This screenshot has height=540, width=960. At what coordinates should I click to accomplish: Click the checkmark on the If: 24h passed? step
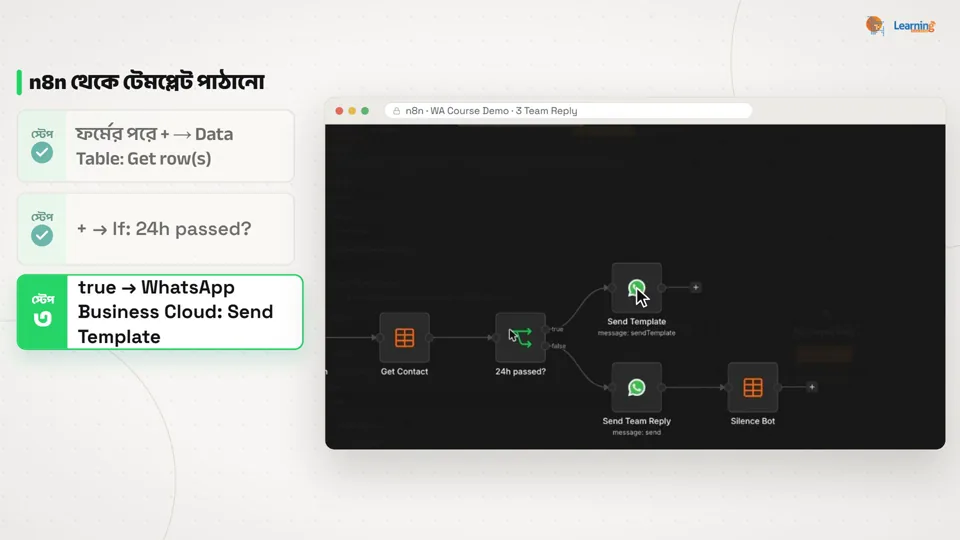[42, 235]
